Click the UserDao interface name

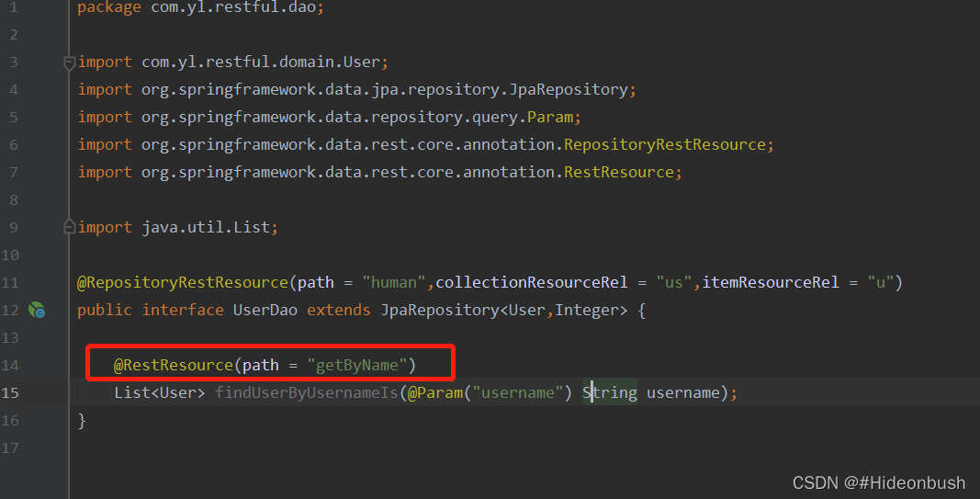265,311
